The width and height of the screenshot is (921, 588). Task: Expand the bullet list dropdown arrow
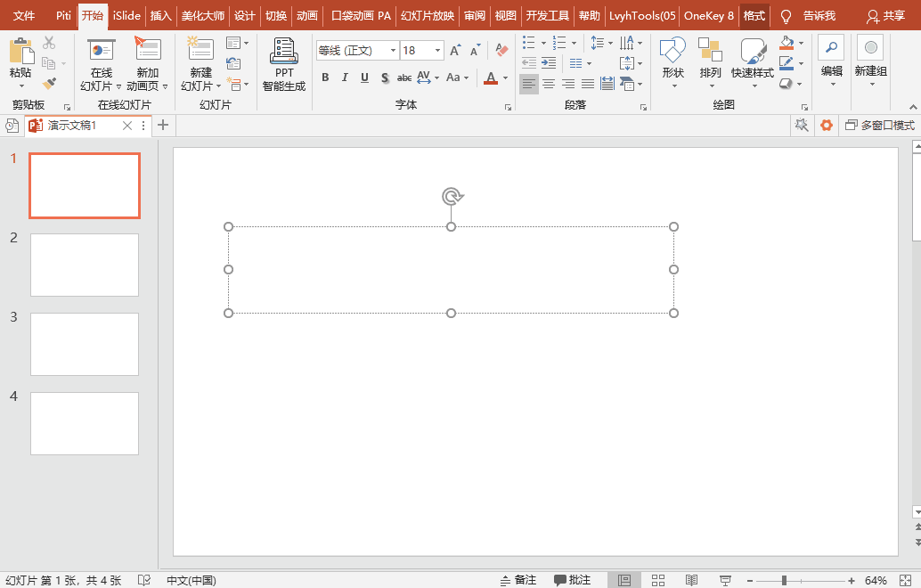[543, 43]
